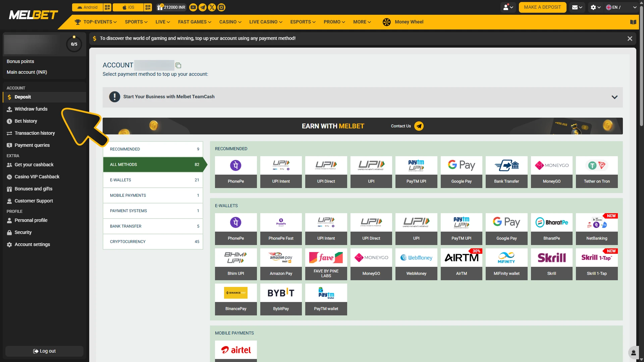The image size is (644, 362).
Task: Click the Telegram Contact Us icon in banner
Action: pos(419,126)
